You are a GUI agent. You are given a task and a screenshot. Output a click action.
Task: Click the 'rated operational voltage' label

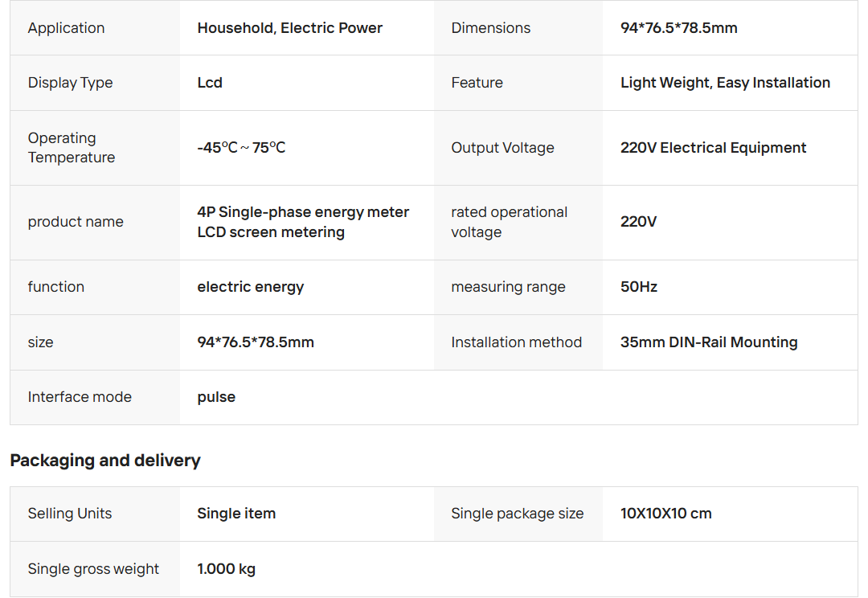pyautogui.click(x=509, y=222)
